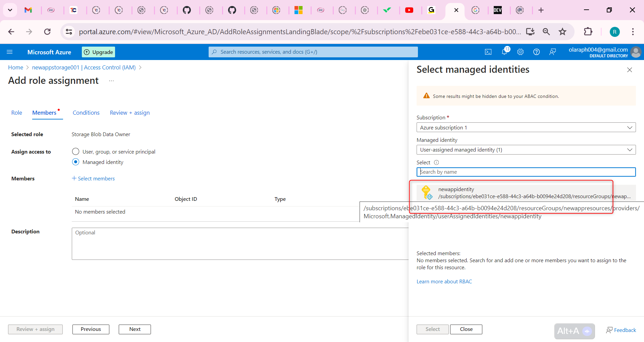The image size is (644, 342).
Task: Open the Microsoft browser tab
Action: (x=299, y=10)
